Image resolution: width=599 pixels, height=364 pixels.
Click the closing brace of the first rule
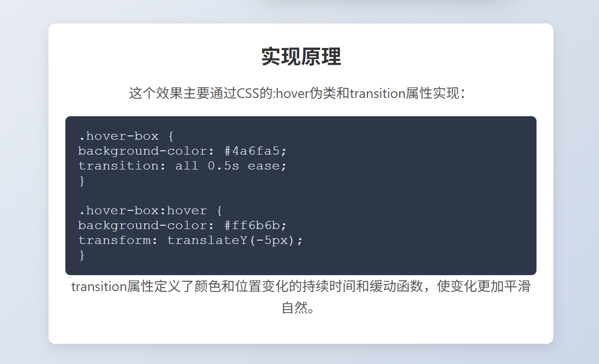click(x=82, y=181)
